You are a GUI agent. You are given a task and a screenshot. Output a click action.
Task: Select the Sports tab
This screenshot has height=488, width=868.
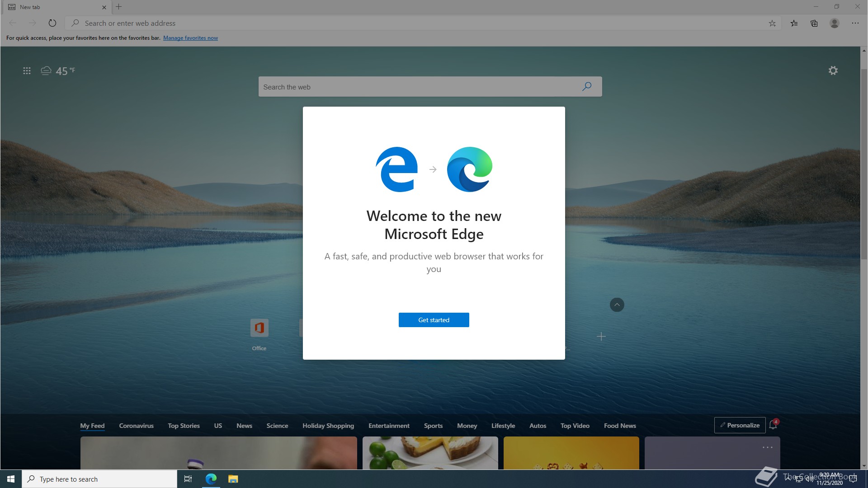point(433,426)
